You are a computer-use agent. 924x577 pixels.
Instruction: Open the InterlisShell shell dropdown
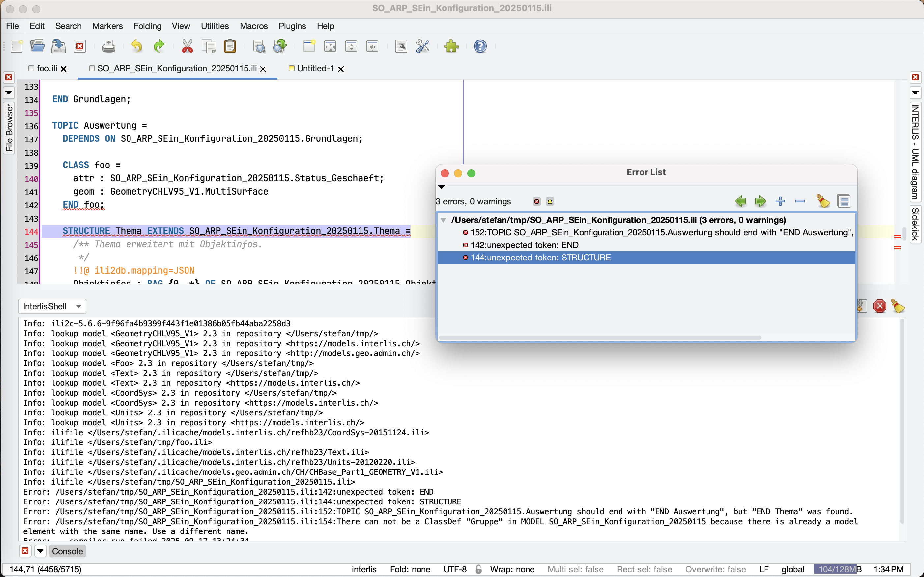(52, 306)
